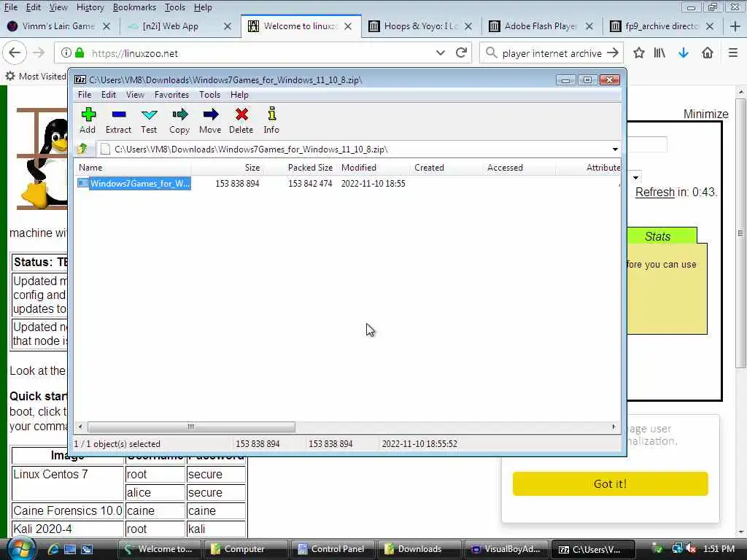
Task: Click the red Delete icon
Action: point(241,120)
